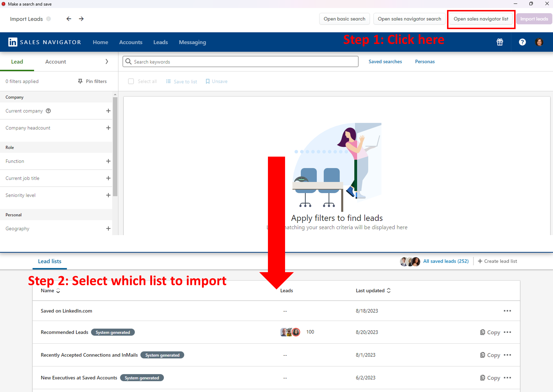553x392 pixels.
Task: Click the Pin filters pin icon
Action: coord(80,81)
